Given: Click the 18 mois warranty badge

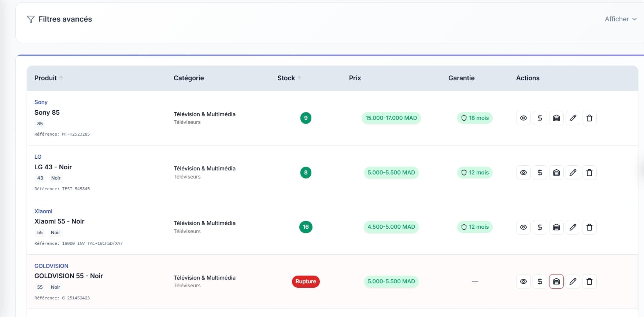Looking at the screenshot, I should tap(475, 118).
